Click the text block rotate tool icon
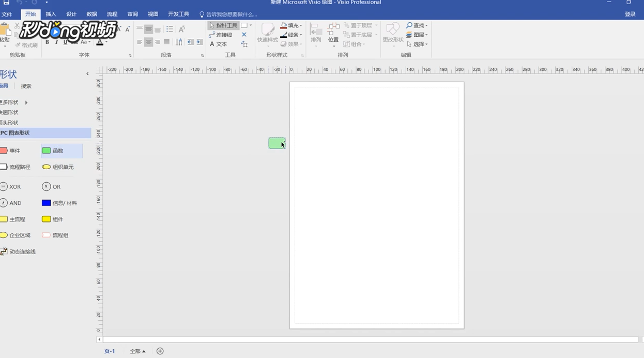Screen dimensions: 644x358 (x=244, y=44)
